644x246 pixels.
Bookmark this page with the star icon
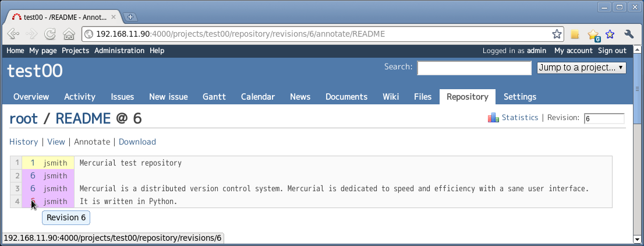tap(557, 34)
